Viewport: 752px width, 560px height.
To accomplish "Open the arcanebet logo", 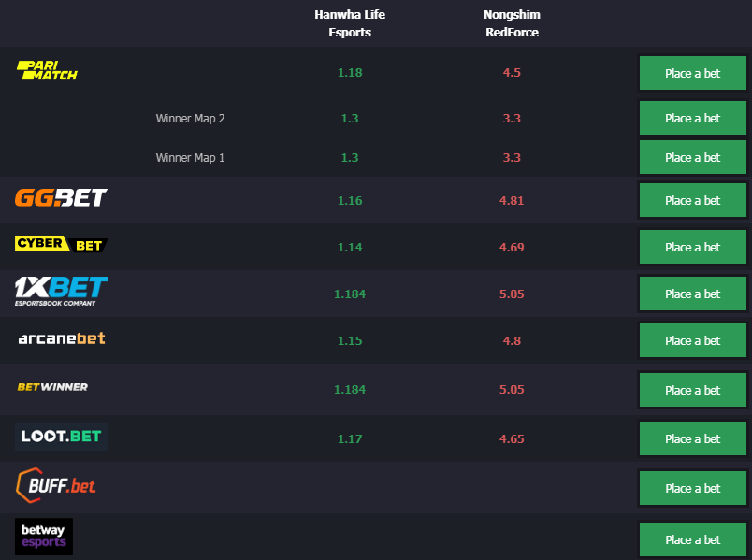I will [x=62, y=338].
